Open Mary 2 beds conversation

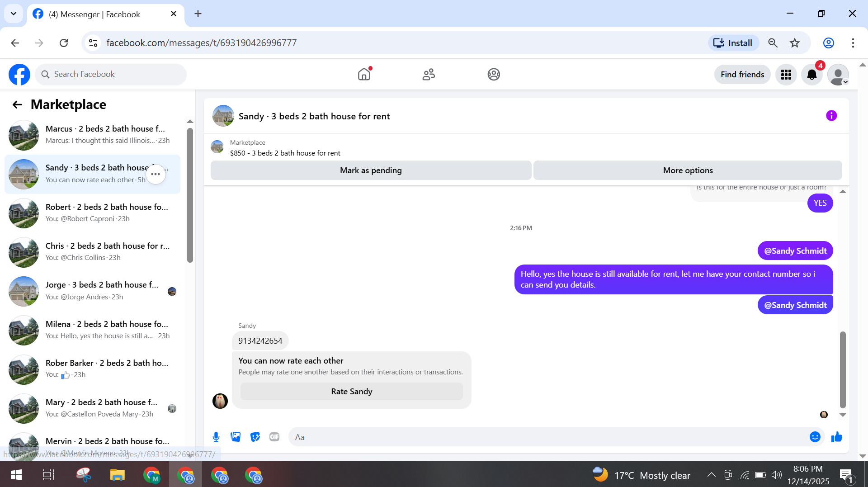pyautogui.click(x=92, y=408)
